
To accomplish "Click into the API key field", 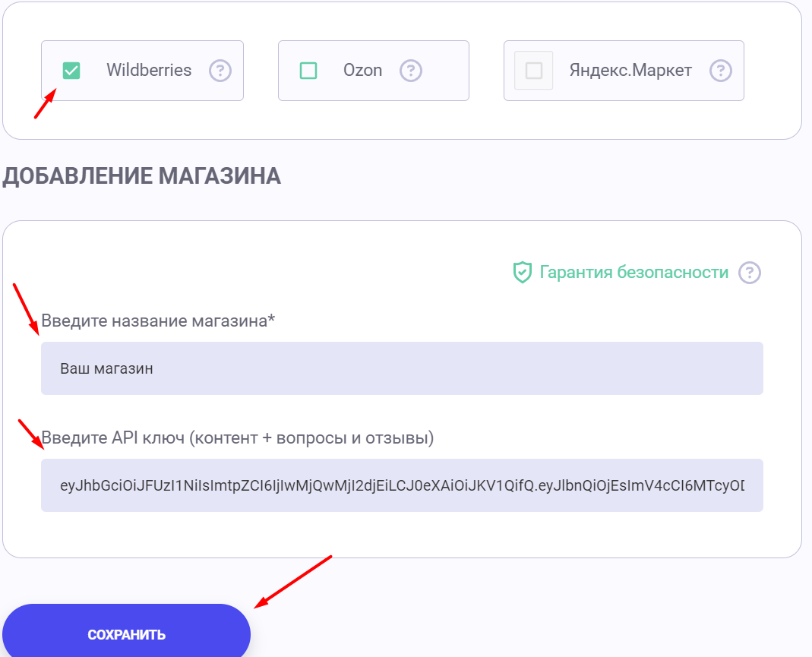I will click(402, 485).
